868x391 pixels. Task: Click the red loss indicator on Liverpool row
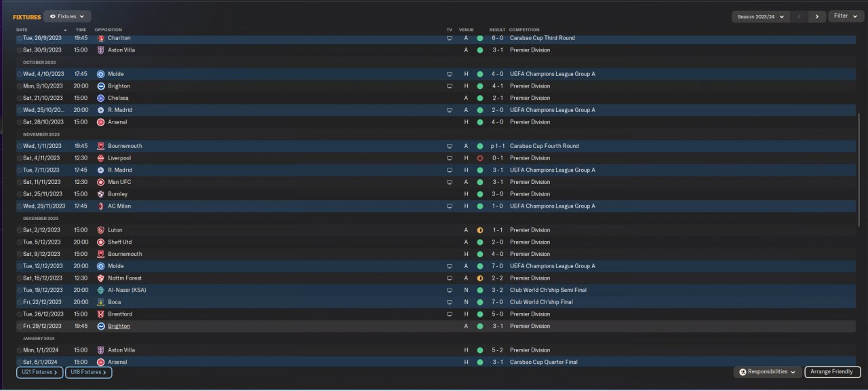(479, 158)
